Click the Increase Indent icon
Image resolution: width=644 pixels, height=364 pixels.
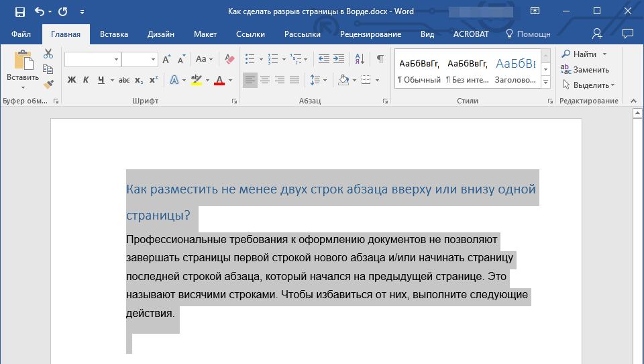point(339,59)
